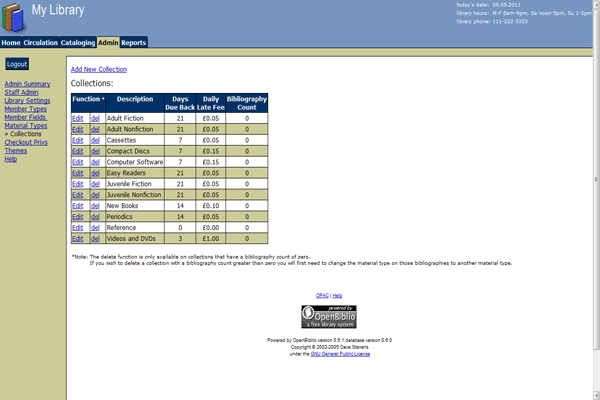The width and height of the screenshot is (600, 400).
Task: Open the Cataloging tab
Action: pos(77,43)
